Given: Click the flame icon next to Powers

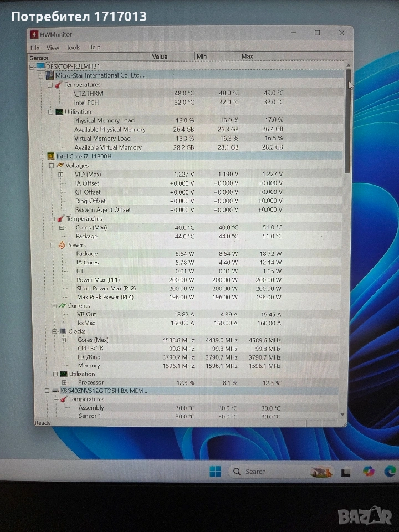Looking at the screenshot, I should click(x=62, y=245).
